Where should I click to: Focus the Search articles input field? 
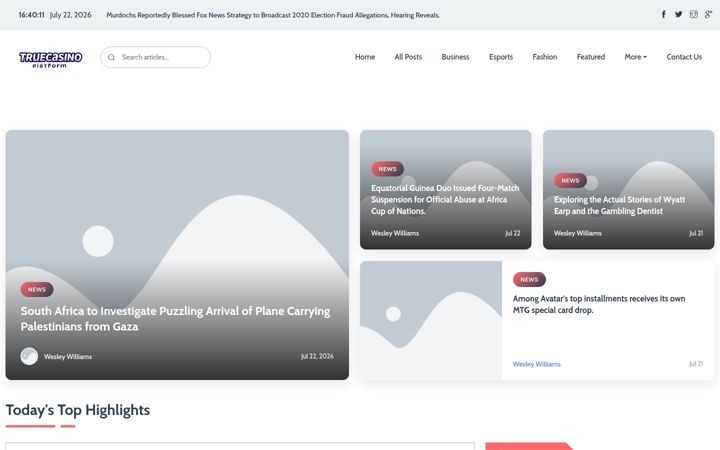163,57
